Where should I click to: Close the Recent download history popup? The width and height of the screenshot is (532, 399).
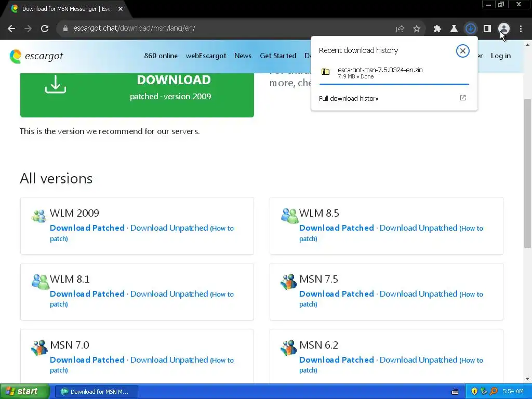[x=462, y=51]
